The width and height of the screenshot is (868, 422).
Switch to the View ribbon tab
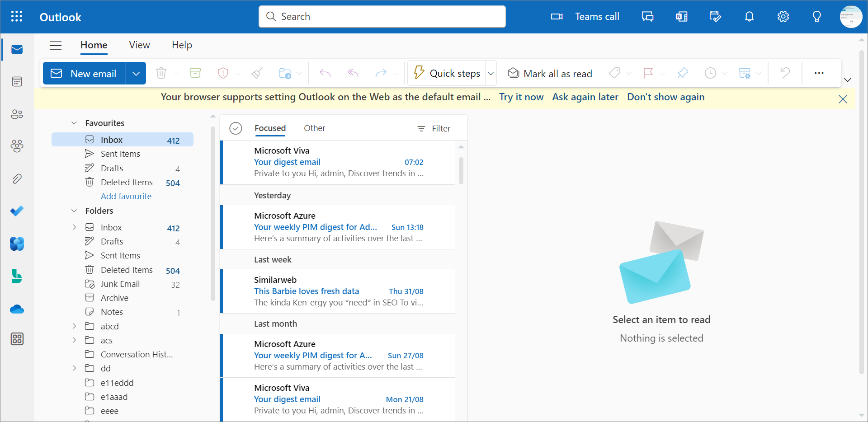pos(139,45)
